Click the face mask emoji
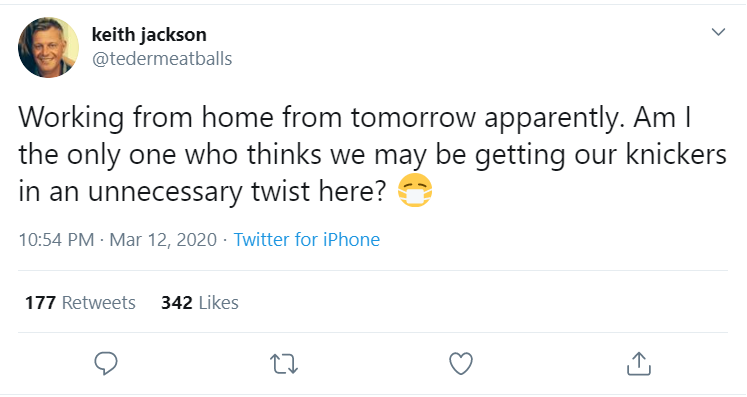Viewport: 747px width, 397px height. [x=415, y=191]
